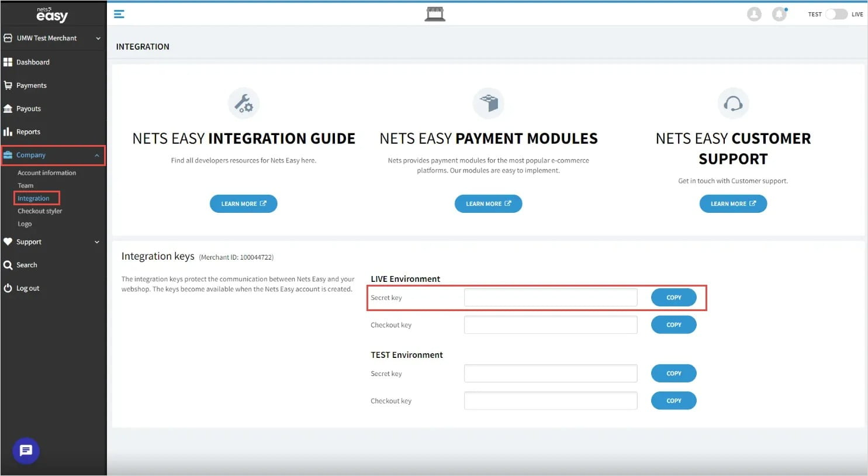The height and width of the screenshot is (476, 868).
Task: Open the chat bubble widget
Action: (26, 451)
